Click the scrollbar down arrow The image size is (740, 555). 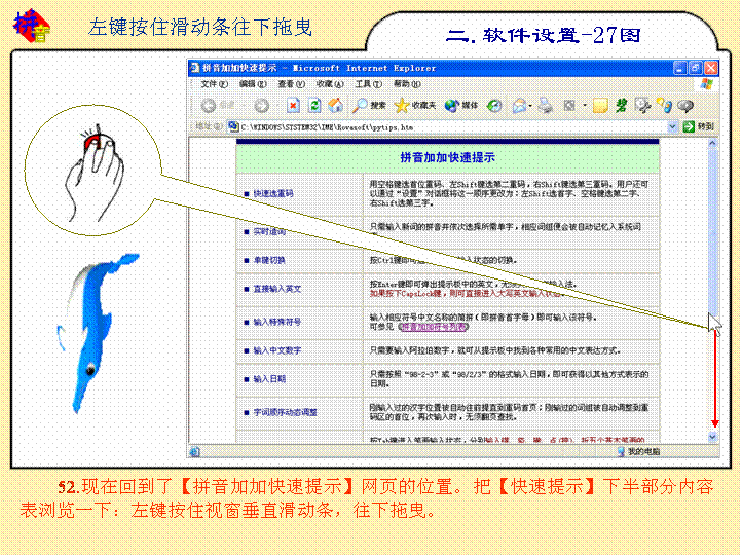pyautogui.click(x=712, y=437)
